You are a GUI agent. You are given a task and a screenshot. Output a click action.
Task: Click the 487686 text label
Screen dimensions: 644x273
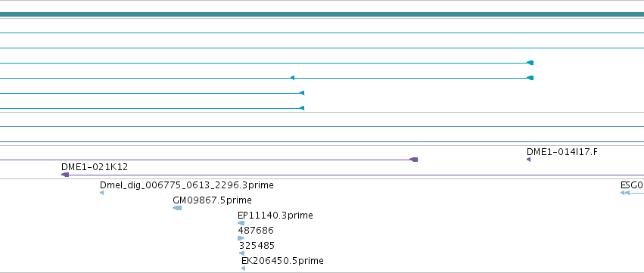[256, 231]
